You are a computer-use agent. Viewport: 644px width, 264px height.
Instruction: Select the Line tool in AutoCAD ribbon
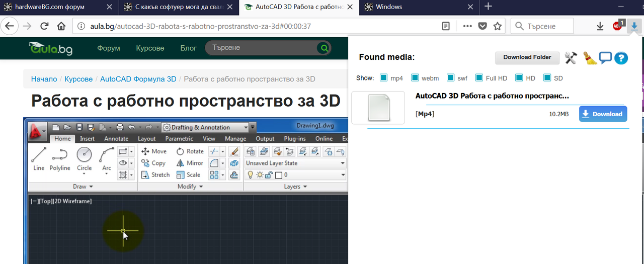coord(39,159)
